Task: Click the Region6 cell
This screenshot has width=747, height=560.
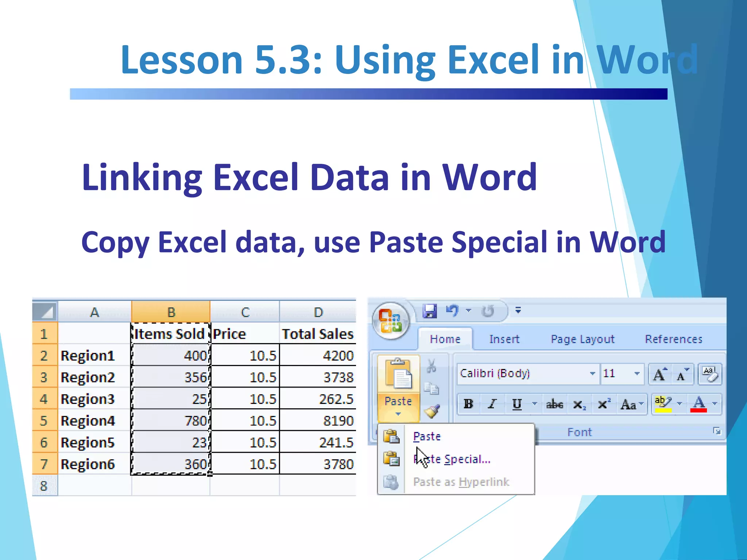Action: point(94,464)
